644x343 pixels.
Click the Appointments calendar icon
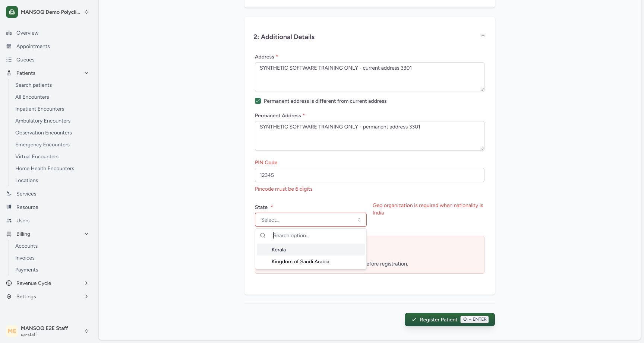[x=9, y=46]
